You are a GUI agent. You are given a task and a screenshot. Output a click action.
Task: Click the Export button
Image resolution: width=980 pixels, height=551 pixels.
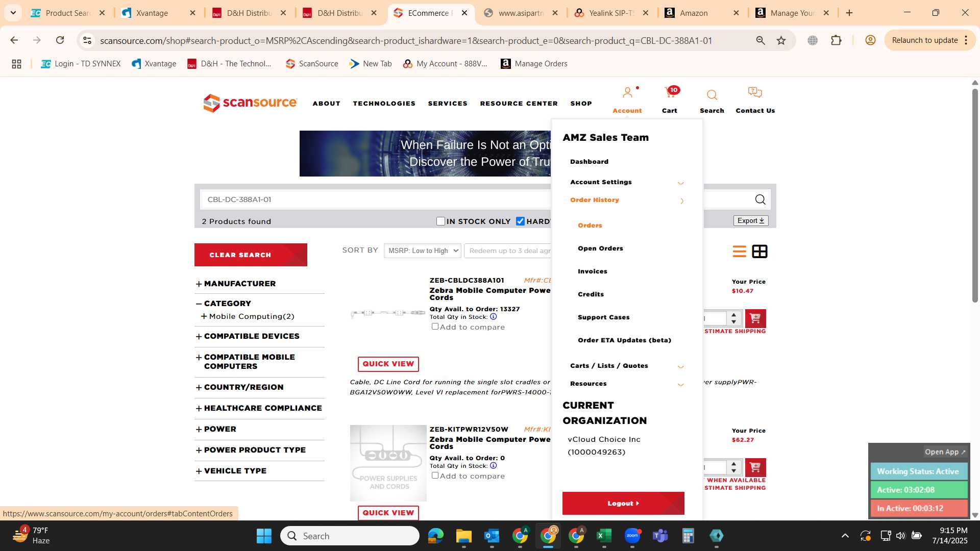(x=751, y=220)
